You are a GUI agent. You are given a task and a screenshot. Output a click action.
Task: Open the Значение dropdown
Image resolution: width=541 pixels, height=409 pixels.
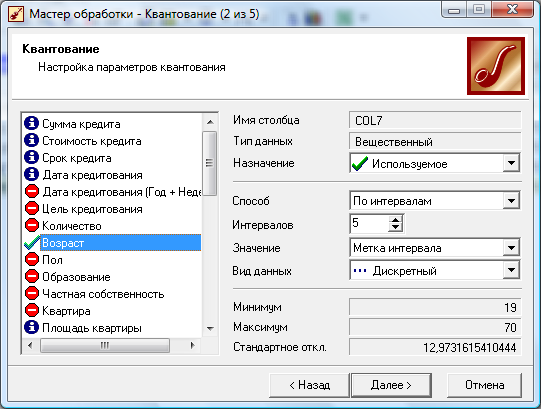click(511, 248)
